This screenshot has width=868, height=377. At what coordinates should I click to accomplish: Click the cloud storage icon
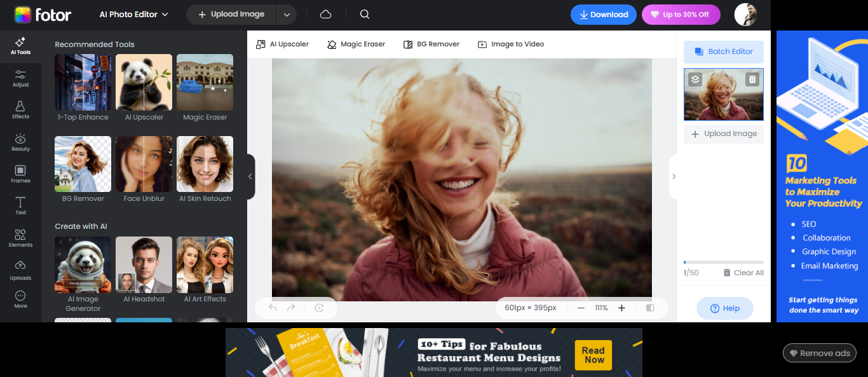(x=325, y=15)
